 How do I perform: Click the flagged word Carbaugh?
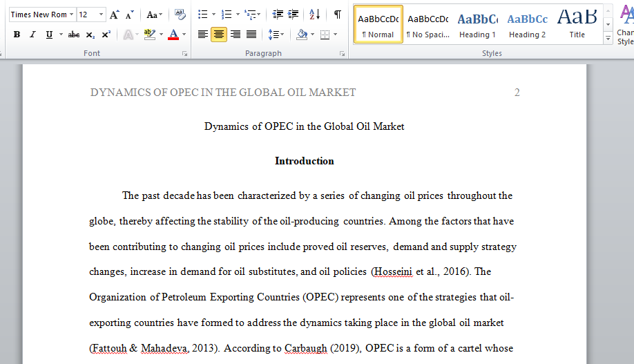pyautogui.click(x=306, y=348)
